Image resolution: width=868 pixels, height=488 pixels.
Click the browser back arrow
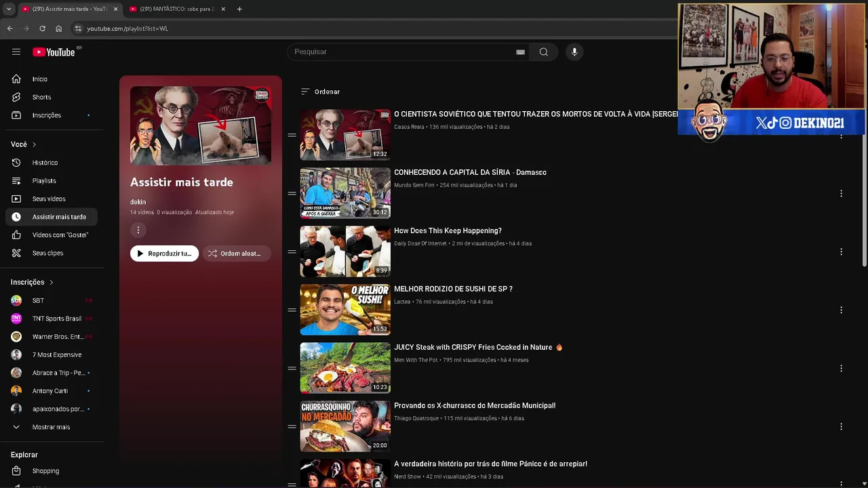coord(9,28)
